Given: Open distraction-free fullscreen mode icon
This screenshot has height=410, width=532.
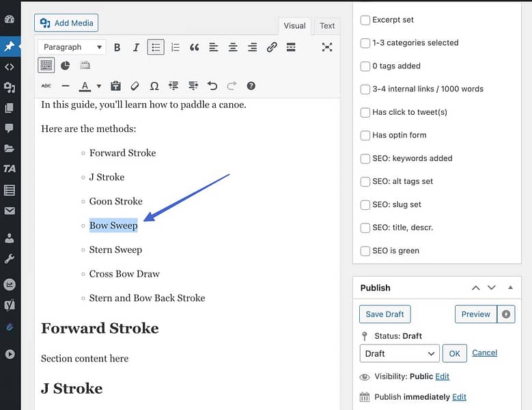Looking at the screenshot, I should click(x=327, y=47).
